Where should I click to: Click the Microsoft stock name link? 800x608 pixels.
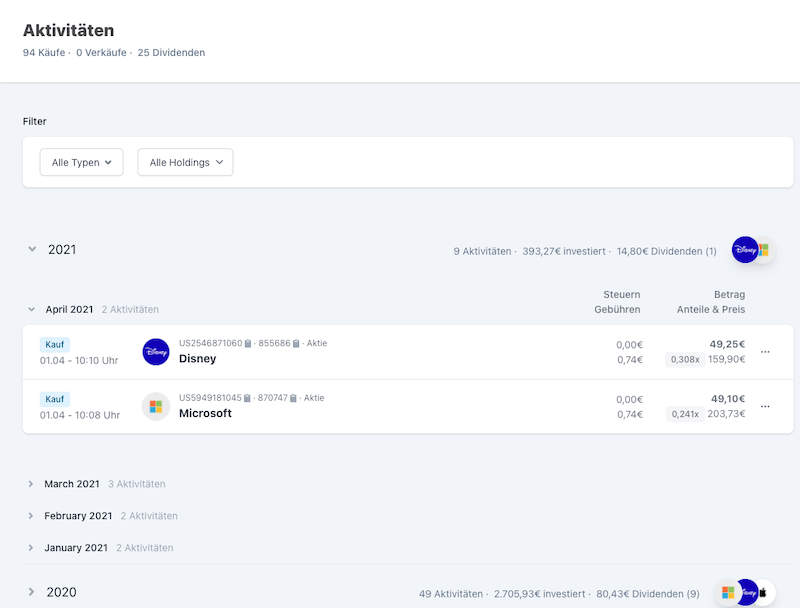pos(205,413)
